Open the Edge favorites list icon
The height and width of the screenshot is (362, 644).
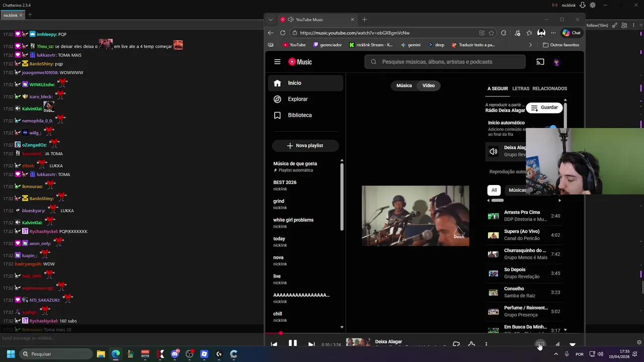click(529, 33)
